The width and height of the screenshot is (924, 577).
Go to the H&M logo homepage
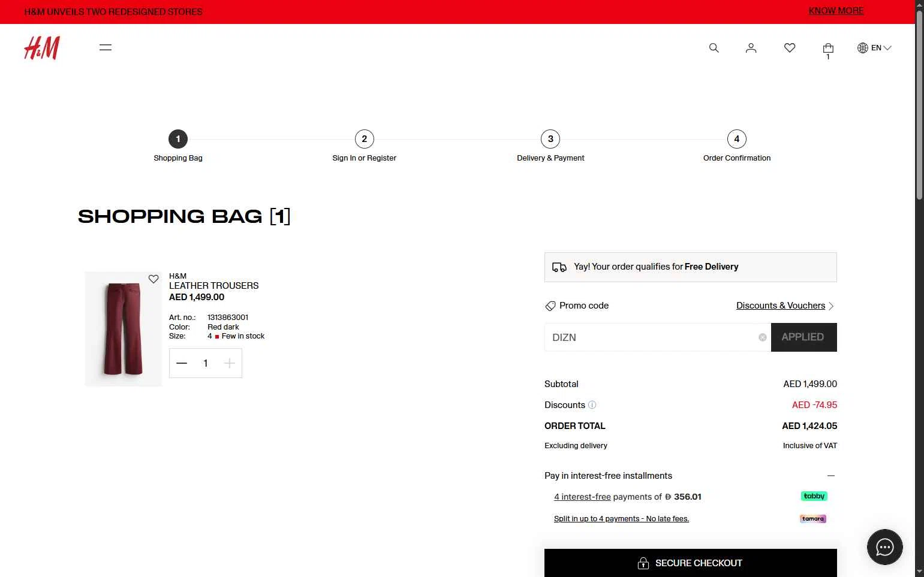(x=42, y=48)
